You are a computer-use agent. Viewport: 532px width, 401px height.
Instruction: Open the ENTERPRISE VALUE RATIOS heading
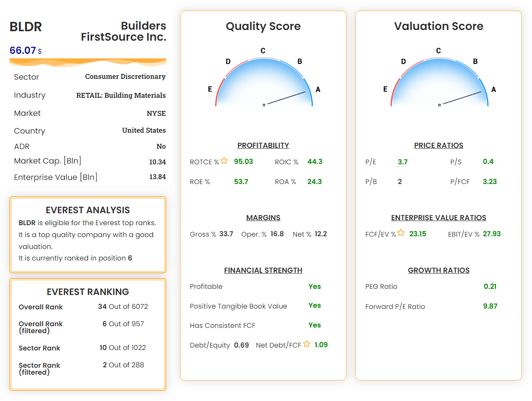438,218
